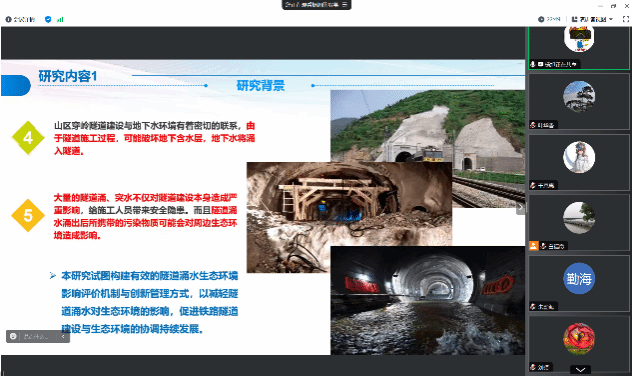Click the blue security shield icon
Viewport: 632px width, 376px height.
(48, 19)
